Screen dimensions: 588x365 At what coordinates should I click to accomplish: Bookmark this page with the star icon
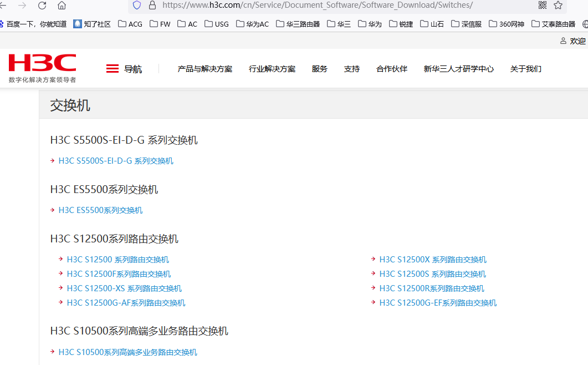point(558,5)
